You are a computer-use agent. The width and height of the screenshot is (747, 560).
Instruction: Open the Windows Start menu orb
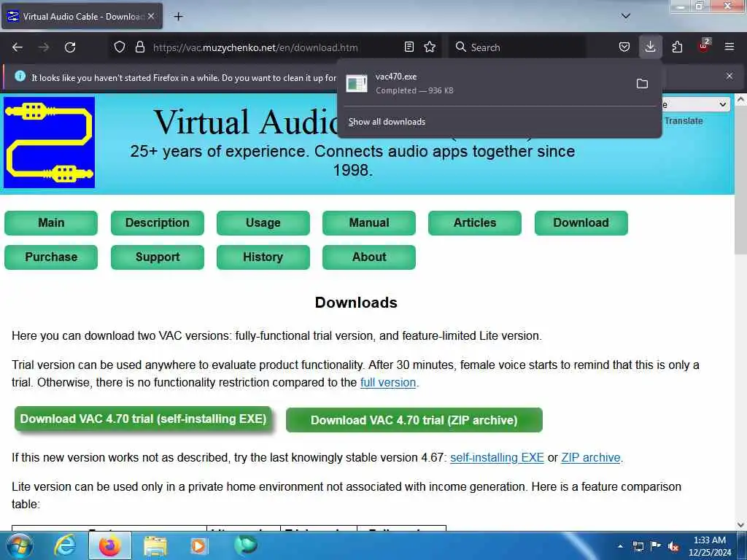pyautogui.click(x=19, y=545)
